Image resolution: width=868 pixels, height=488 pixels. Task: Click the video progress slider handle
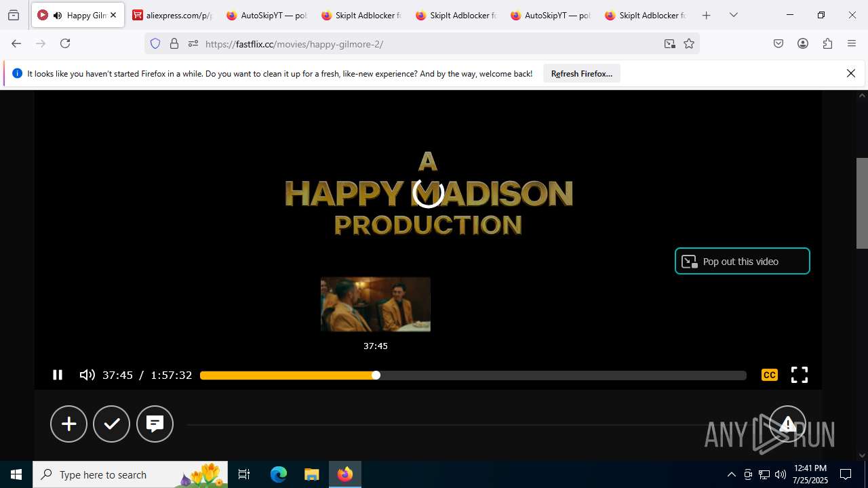pos(376,375)
